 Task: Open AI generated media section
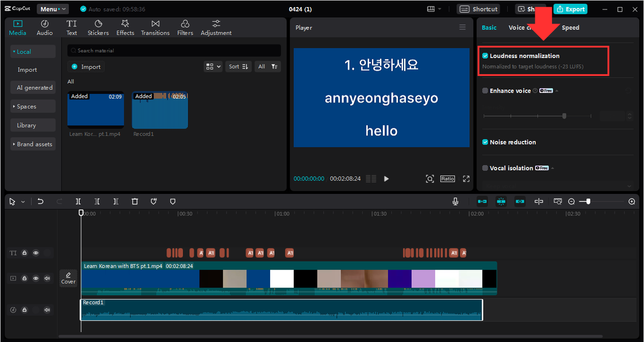tap(34, 88)
